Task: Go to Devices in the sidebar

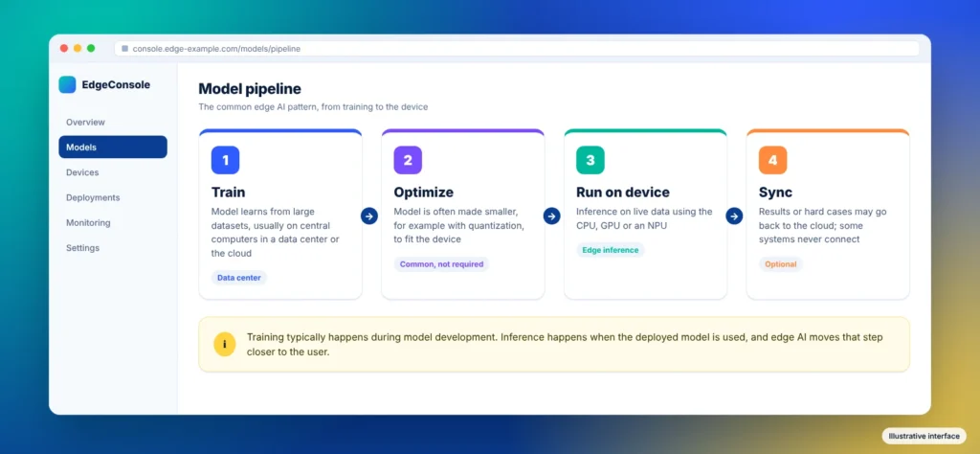Action: coord(113,172)
